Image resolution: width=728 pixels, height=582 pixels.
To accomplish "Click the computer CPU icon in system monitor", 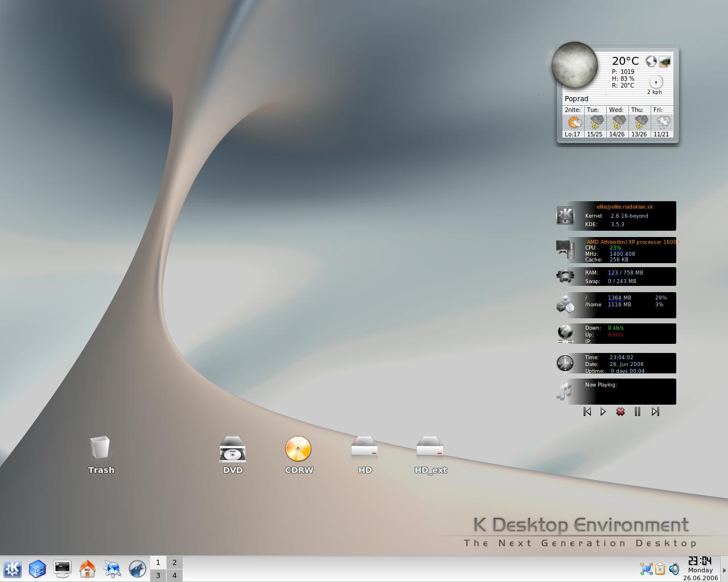I will (x=565, y=249).
